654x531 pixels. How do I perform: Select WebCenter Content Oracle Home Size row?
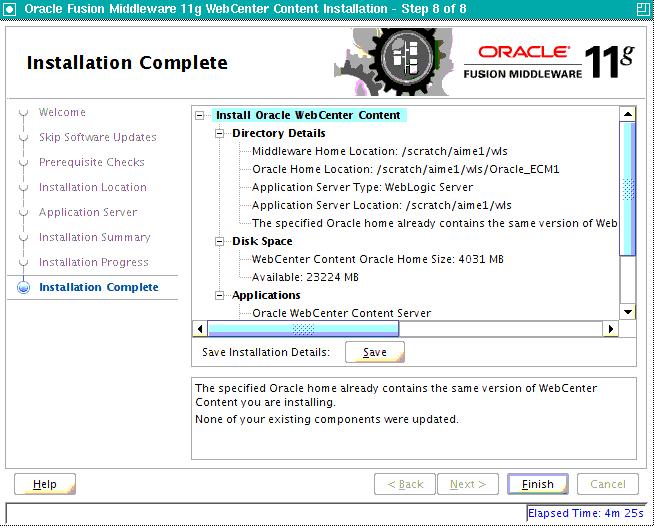pos(377,259)
